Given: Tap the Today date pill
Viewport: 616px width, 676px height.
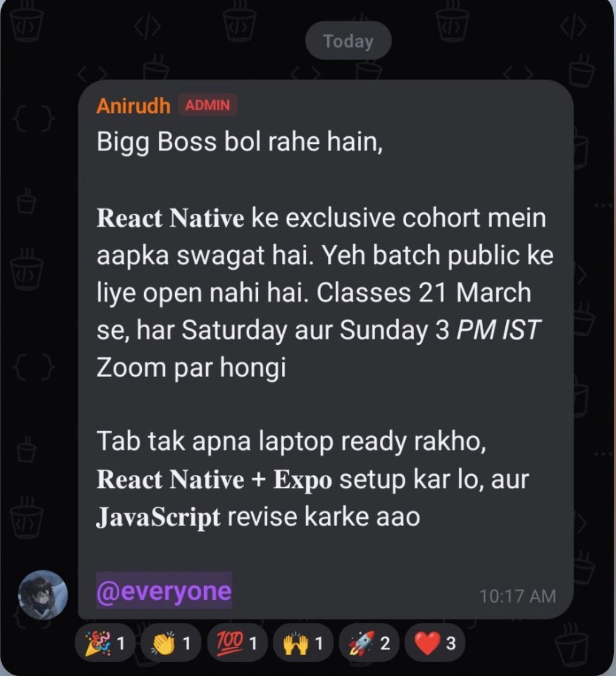Looking at the screenshot, I should tap(348, 41).
